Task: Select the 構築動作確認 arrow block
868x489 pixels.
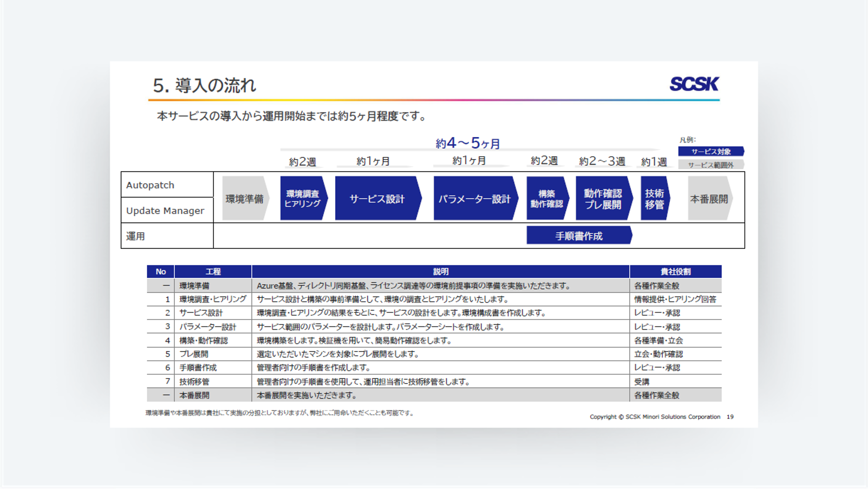Action: click(547, 199)
